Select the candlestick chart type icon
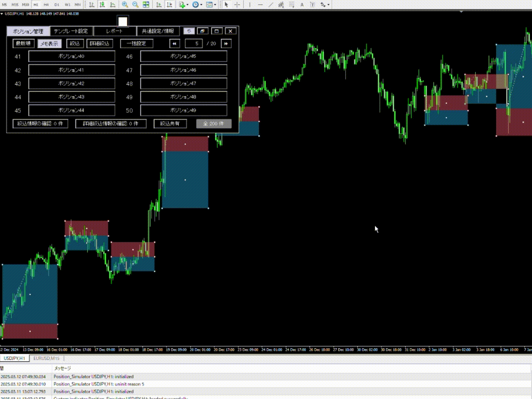532x399 pixels. (102, 4)
